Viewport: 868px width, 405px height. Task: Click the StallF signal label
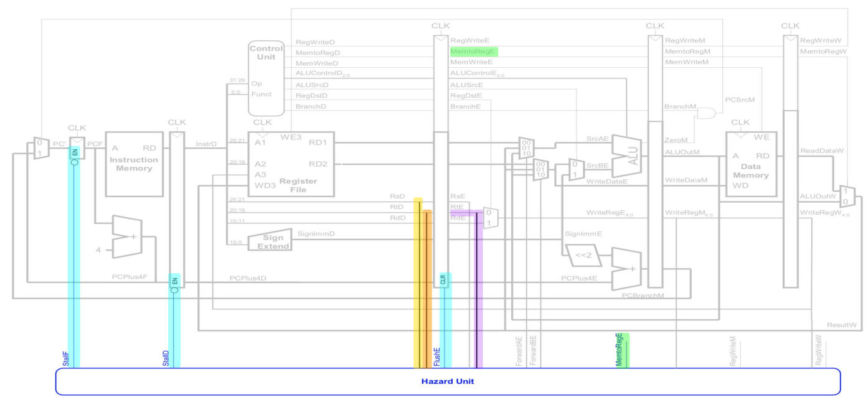click(x=66, y=358)
